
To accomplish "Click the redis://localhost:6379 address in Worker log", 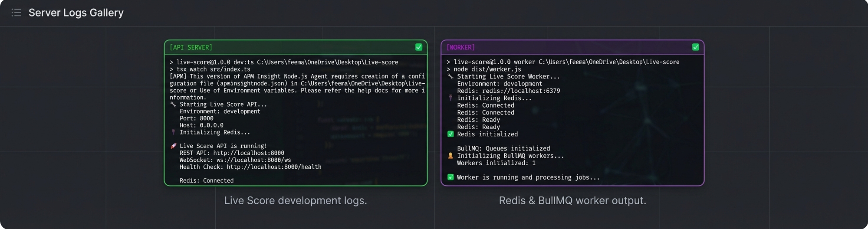I will point(521,91).
